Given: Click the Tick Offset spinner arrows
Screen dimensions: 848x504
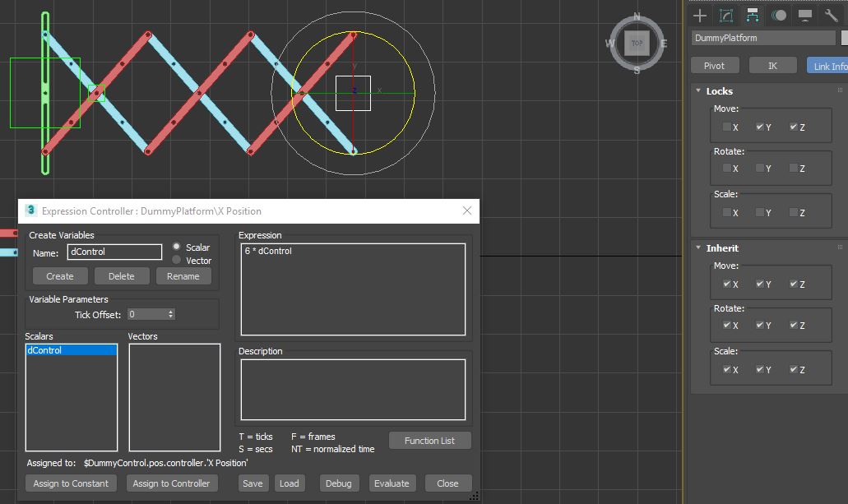Looking at the screenshot, I should 171,314.
